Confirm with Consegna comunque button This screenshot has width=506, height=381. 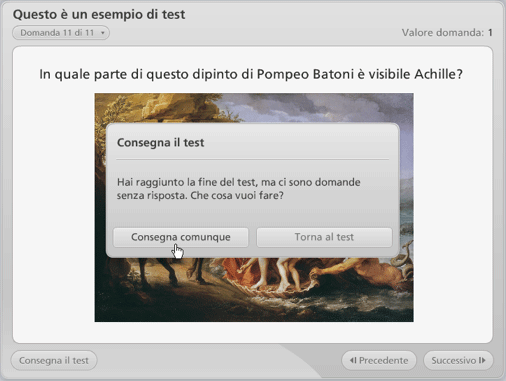(x=181, y=237)
